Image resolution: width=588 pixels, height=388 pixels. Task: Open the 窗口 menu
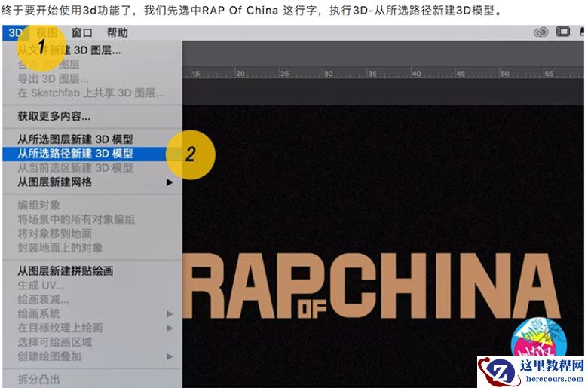[x=81, y=32]
